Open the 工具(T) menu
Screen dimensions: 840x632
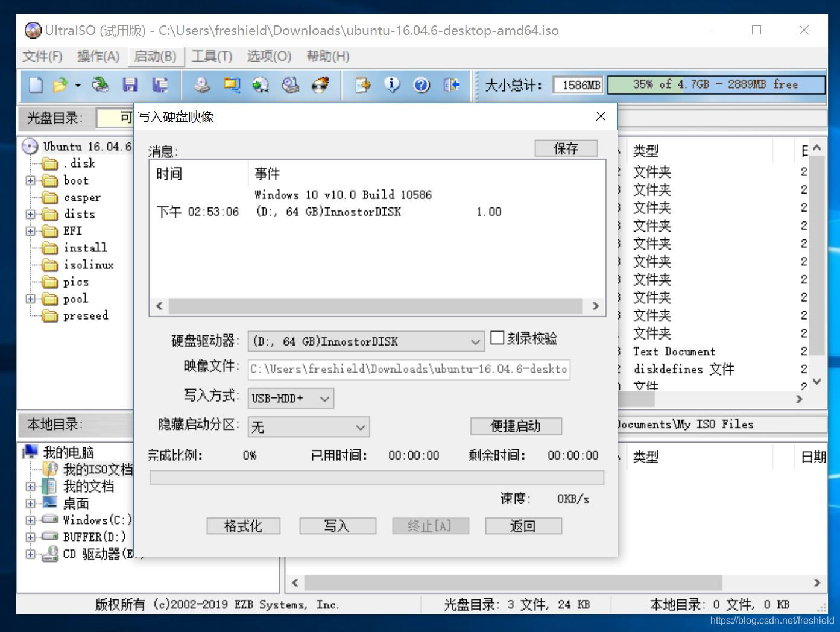pyautogui.click(x=212, y=56)
